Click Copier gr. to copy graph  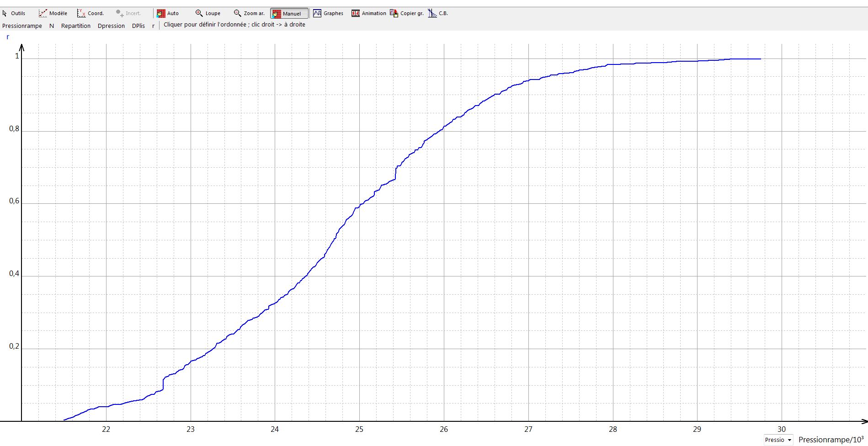pyautogui.click(x=407, y=13)
